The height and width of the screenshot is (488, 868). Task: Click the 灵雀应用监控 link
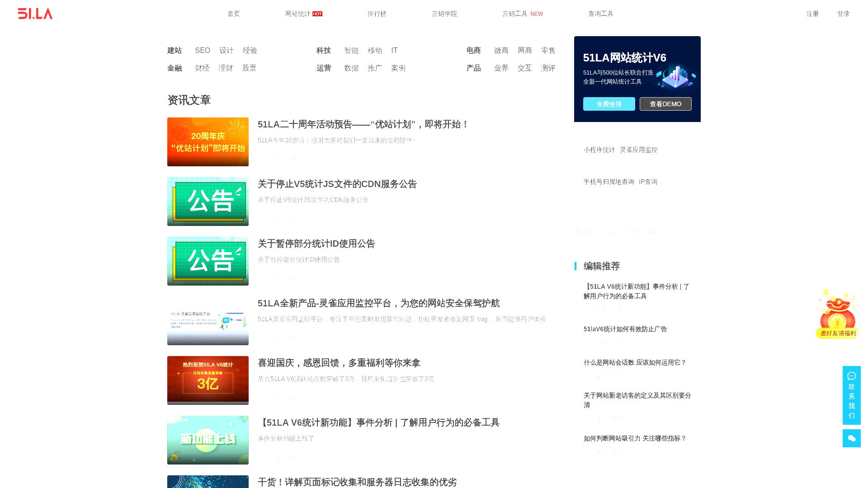[638, 150]
